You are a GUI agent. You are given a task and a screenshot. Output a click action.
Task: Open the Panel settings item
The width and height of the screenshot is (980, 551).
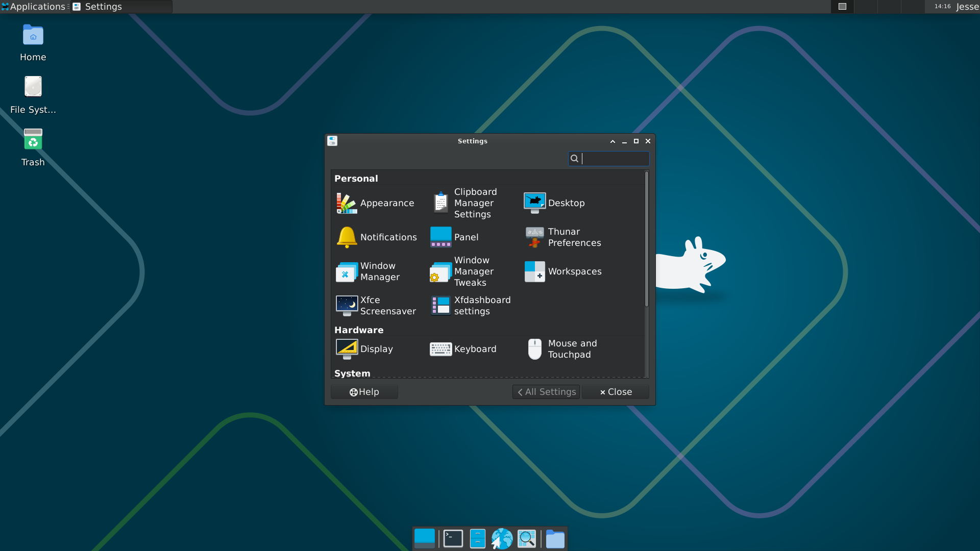point(454,237)
